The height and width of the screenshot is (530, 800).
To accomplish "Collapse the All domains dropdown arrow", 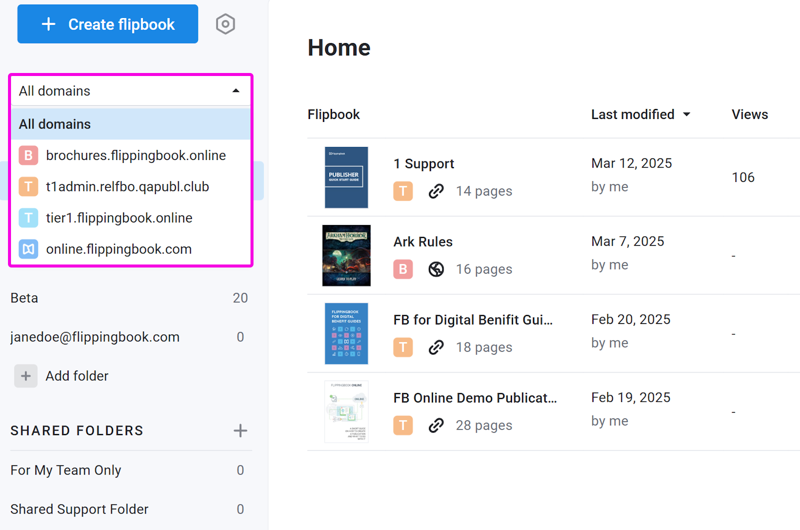I will pos(236,91).
